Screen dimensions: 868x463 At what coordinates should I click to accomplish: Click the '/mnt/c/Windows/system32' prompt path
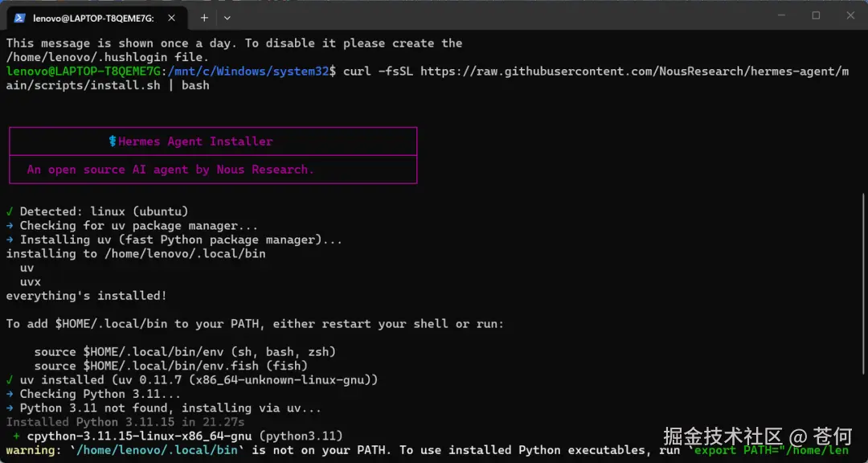coord(248,72)
